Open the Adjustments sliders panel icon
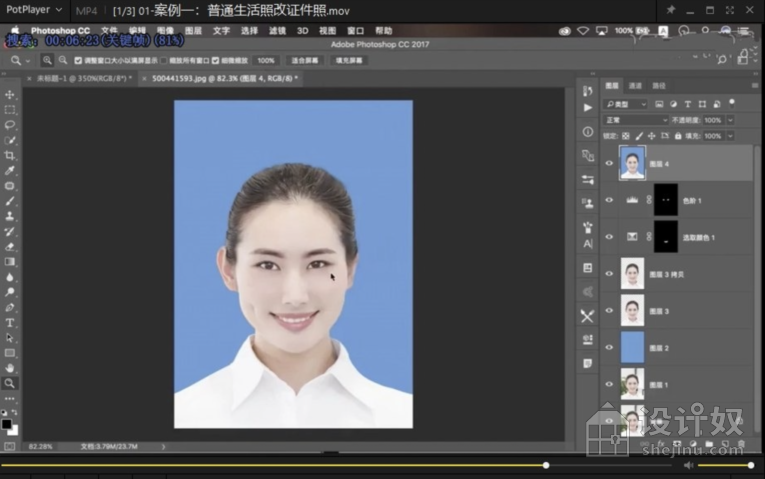This screenshot has height=479, width=765. click(587, 180)
